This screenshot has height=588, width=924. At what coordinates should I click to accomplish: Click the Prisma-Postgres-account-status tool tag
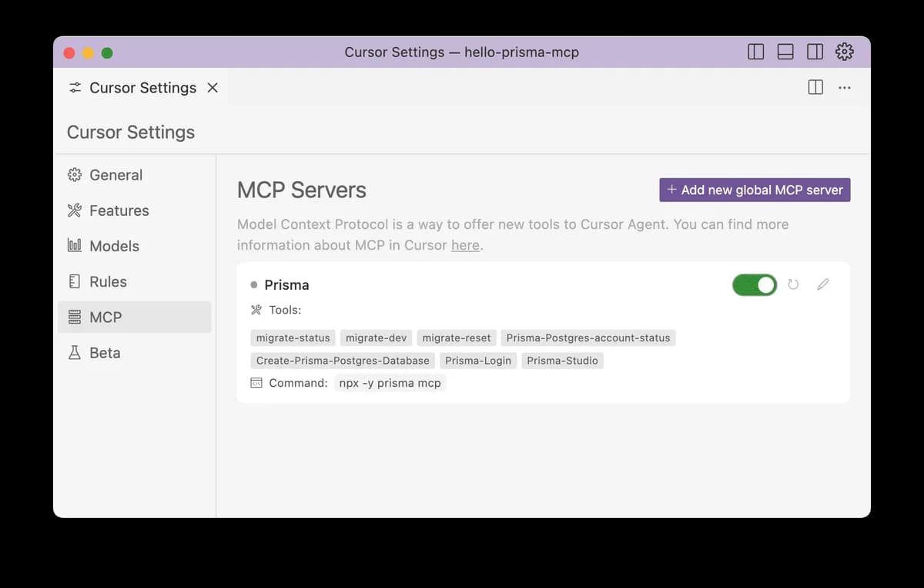(588, 338)
